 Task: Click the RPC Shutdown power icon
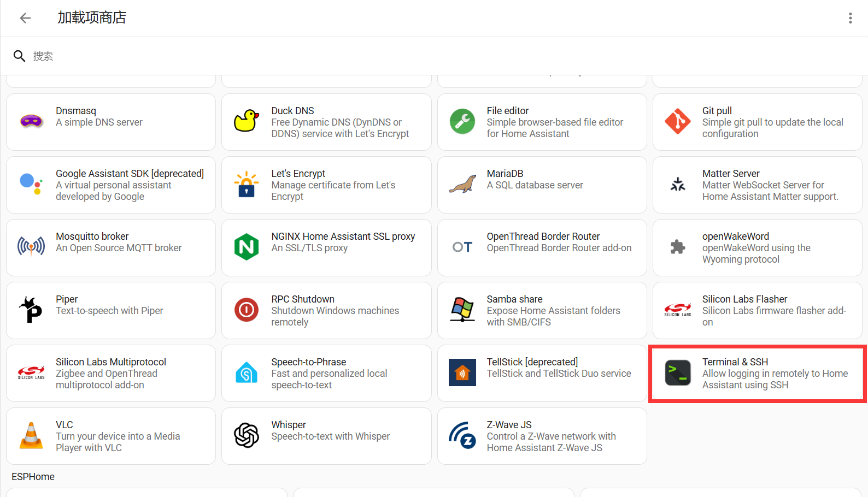pyautogui.click(x=247, y=310)
